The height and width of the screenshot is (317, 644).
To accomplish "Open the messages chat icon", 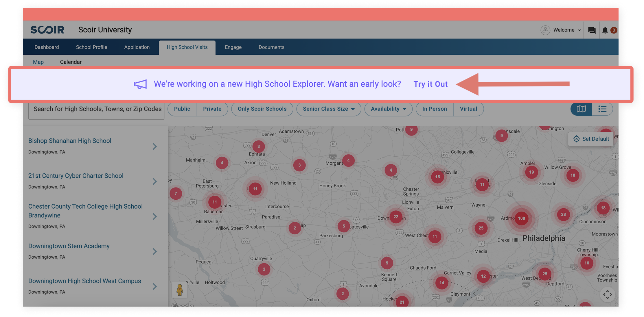I will point(592,30).
